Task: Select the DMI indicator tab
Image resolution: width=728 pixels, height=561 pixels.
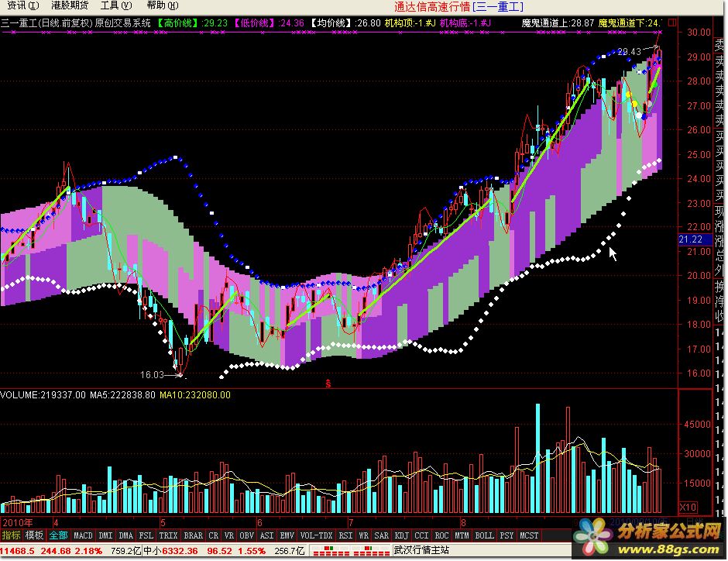Action: click(x=105, y=535)
